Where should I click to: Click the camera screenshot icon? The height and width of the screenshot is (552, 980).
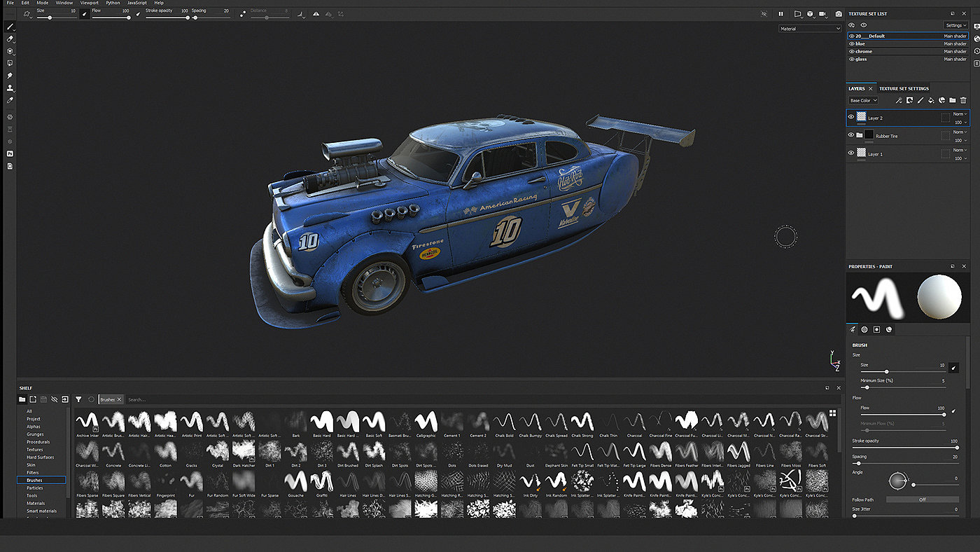[x=839, y=14]
